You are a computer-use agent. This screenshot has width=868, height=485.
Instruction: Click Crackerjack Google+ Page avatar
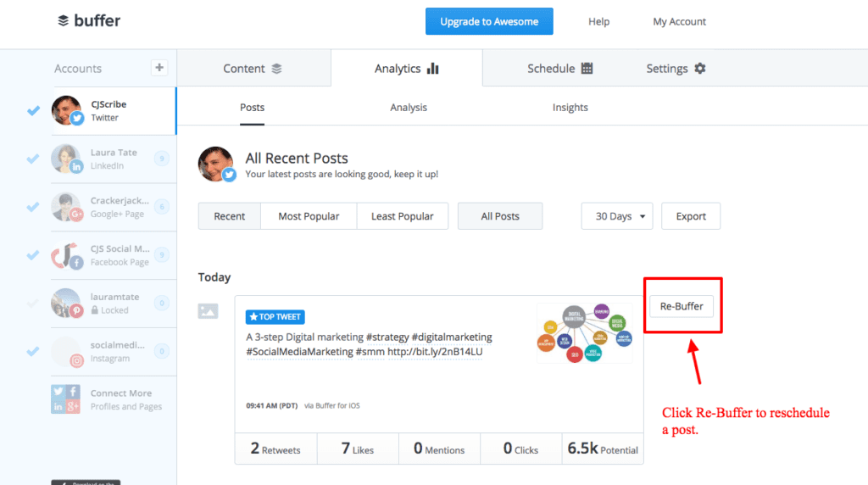click(66, 207)
